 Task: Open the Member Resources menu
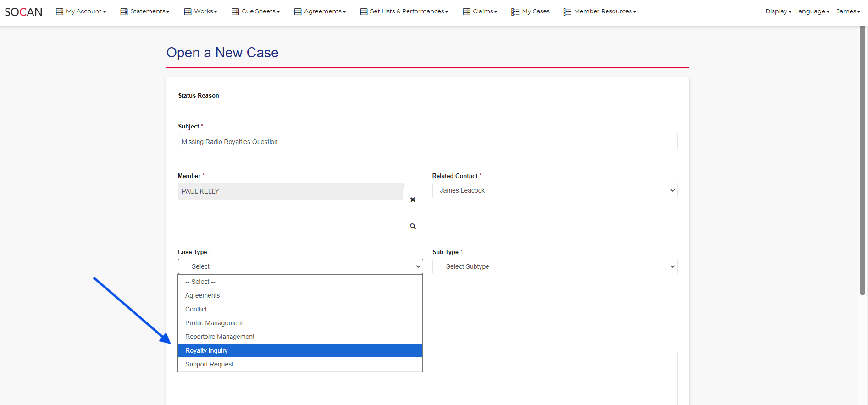(600, 11)
